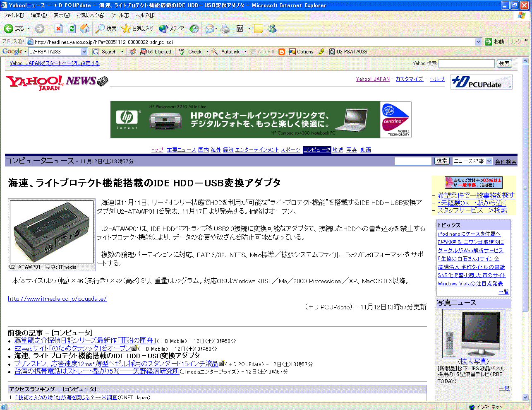Open the お気に入り(A) menu
532x410 pixels.
90,15
